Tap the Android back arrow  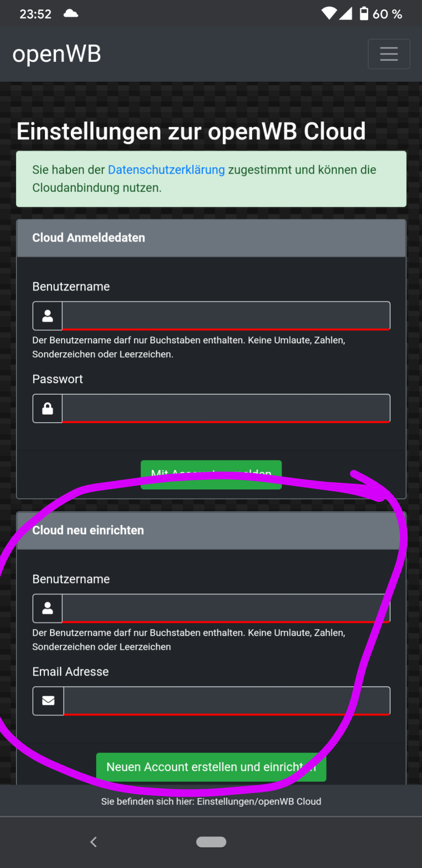click(x=94, y=842)
